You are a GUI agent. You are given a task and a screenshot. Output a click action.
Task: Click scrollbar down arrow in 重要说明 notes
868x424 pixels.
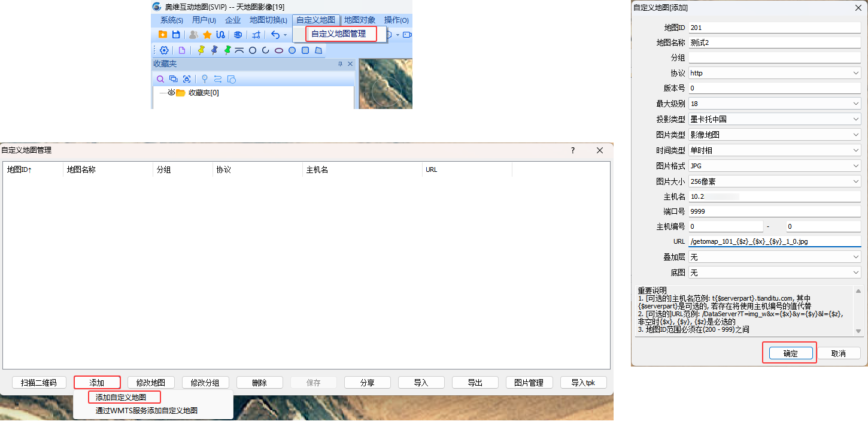coord(858,331)
